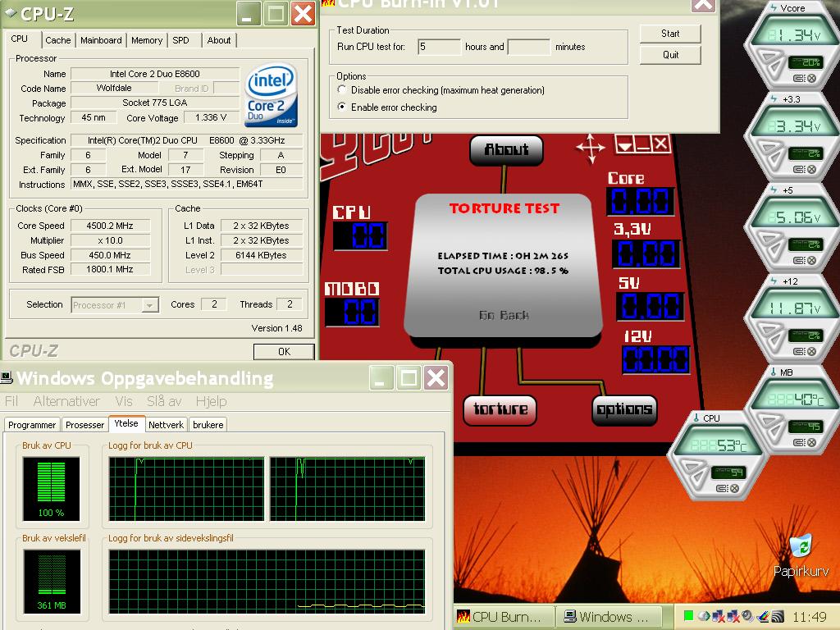Click About button in red torture app
Viewport: 840px width, 630px height.
click(506, 149)
